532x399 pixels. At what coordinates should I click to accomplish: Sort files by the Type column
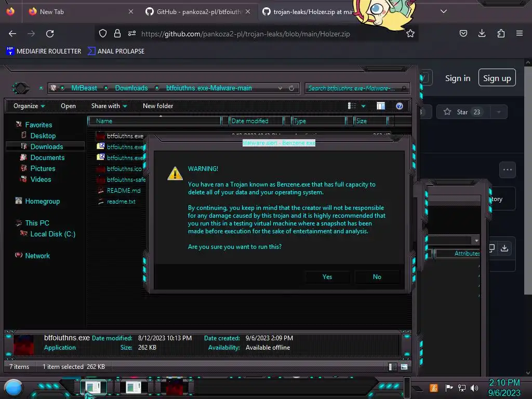coord(318,121)
